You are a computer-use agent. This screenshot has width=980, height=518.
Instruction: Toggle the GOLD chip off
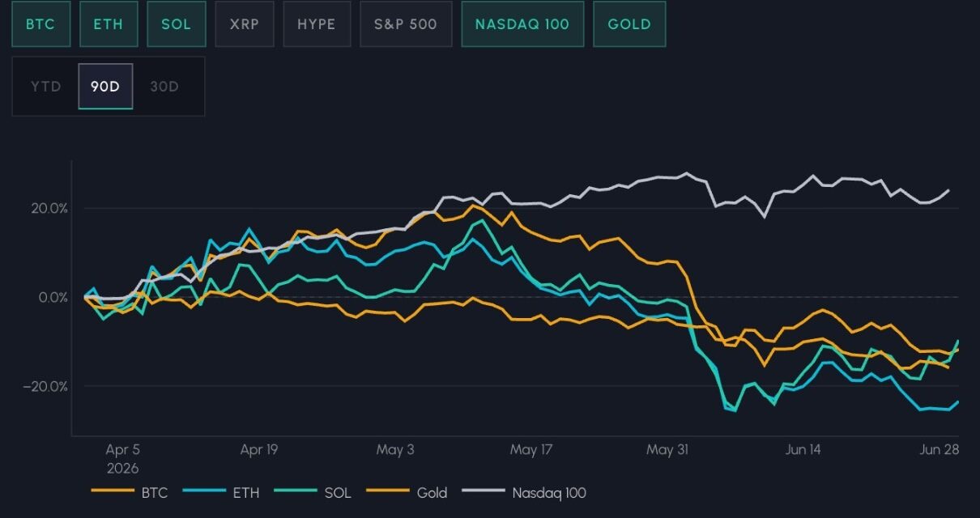click(629, 24)
